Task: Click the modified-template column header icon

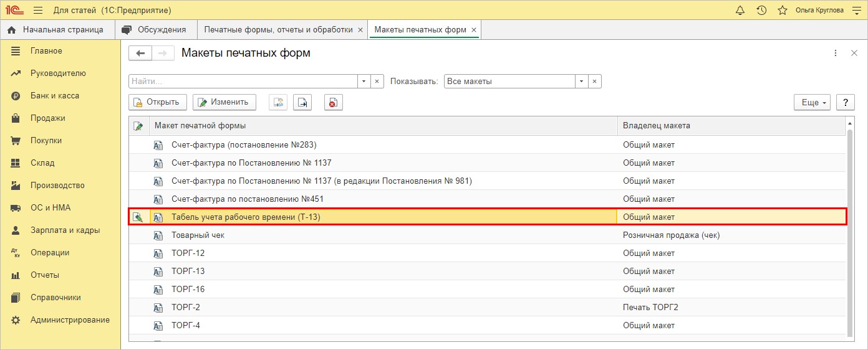Action: pos(138,126)
